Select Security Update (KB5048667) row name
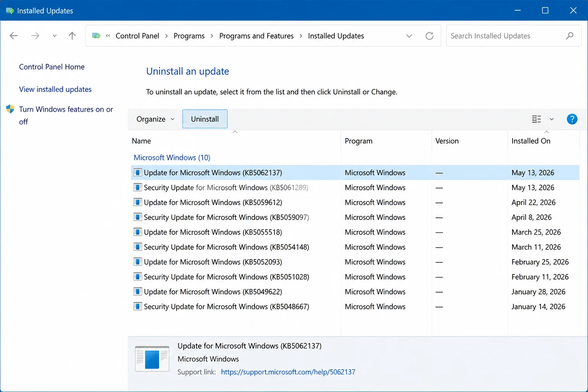Image resolution: width=588 pixels, height=392 pixels. [x=226, y=307]
